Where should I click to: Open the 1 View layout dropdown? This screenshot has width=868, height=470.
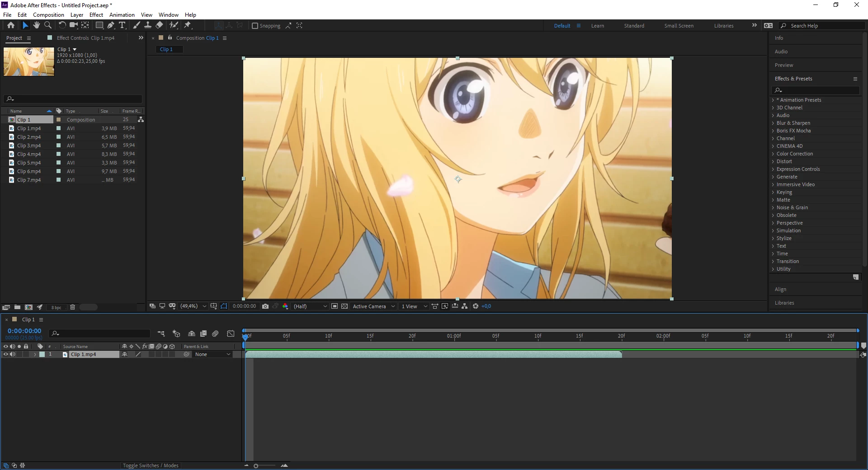[414, 306]
